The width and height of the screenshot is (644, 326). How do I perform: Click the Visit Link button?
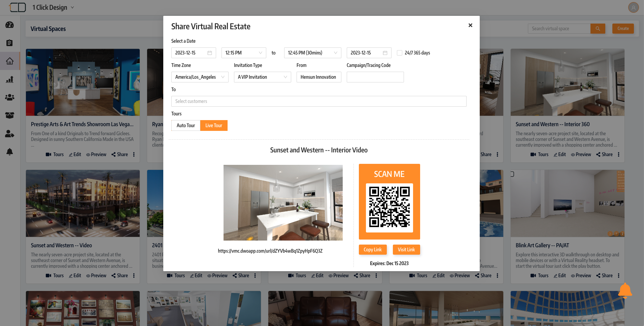click(406, 250)
